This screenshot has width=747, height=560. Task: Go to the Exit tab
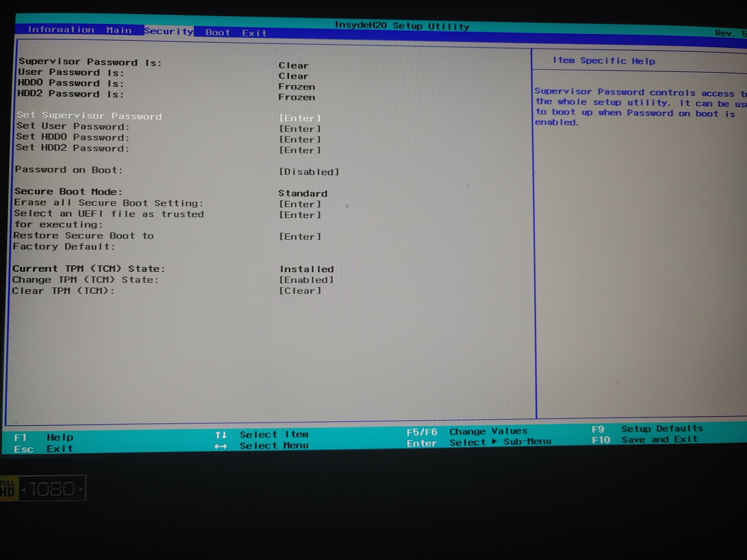tap(254, 33)
